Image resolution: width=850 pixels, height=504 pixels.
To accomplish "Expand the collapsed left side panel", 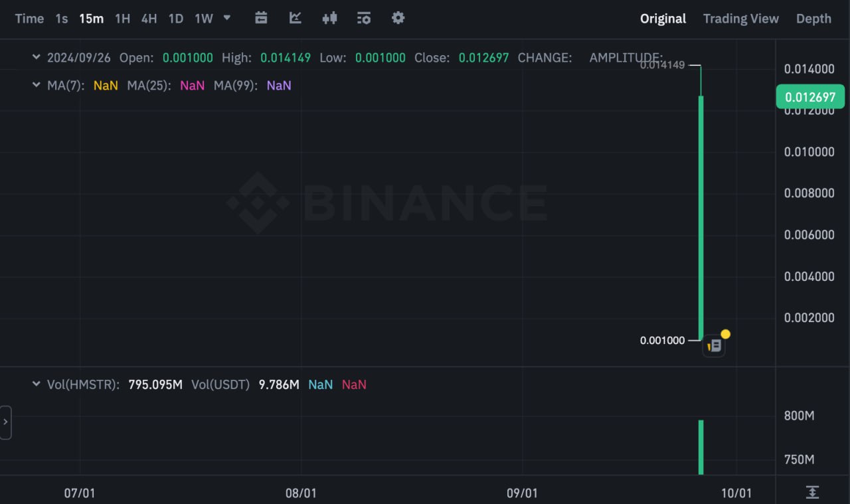I will (x=5, y=422).
